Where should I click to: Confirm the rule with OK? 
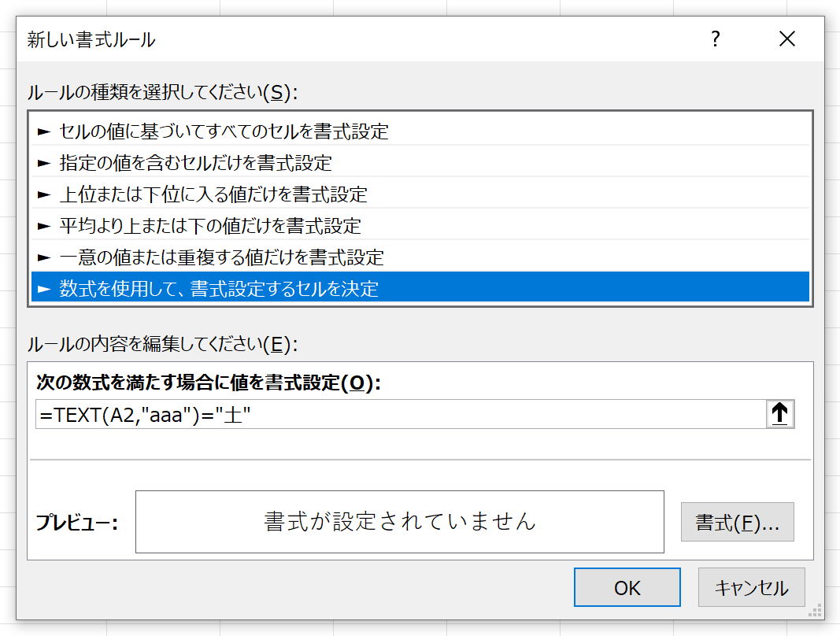click(627, 587)
